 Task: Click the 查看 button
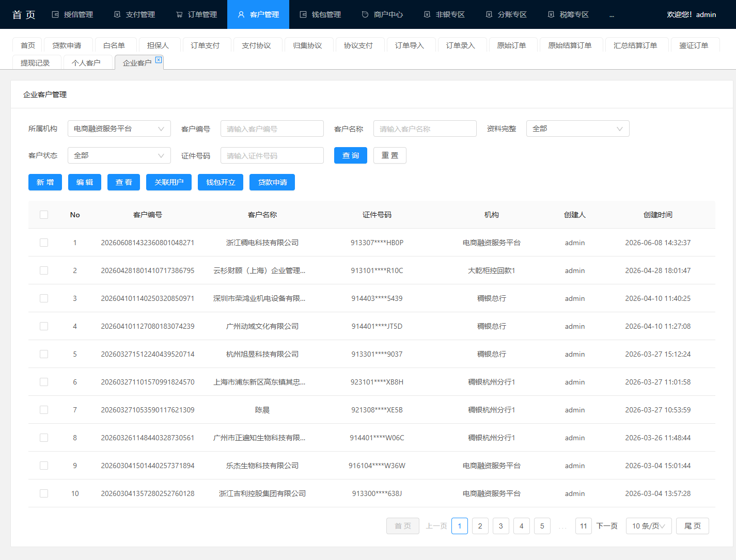124,182
